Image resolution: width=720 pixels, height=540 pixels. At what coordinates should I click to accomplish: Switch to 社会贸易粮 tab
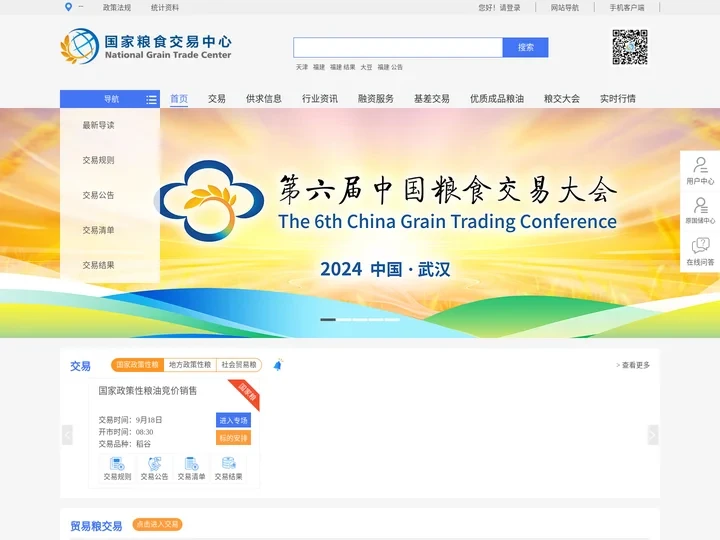239,365
